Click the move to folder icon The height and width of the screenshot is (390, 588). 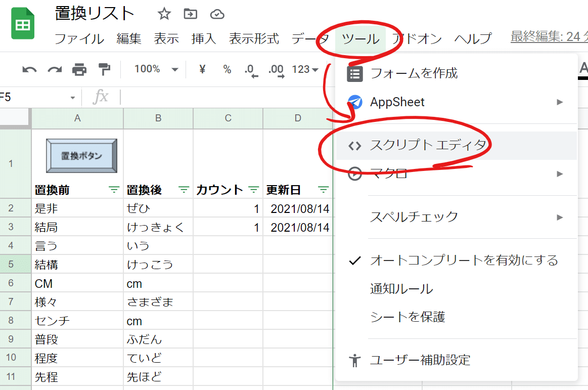(x=191, y=14)
